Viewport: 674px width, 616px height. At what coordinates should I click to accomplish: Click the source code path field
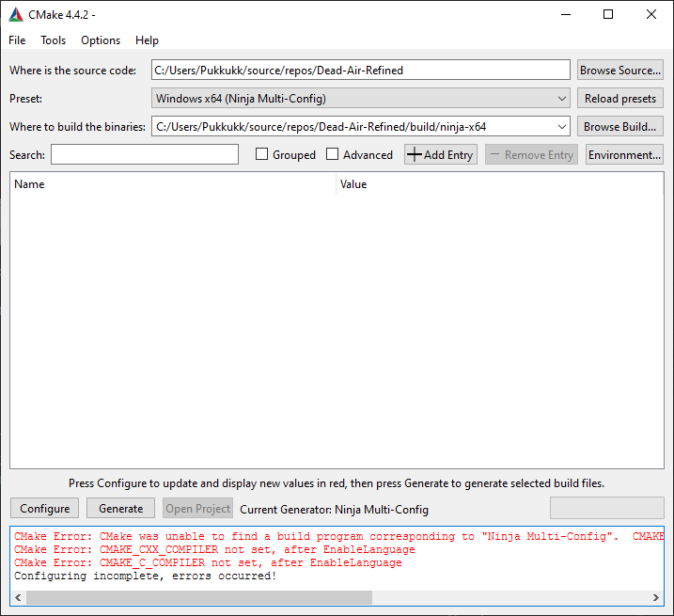pyautogui.click(x=361, y=70)
